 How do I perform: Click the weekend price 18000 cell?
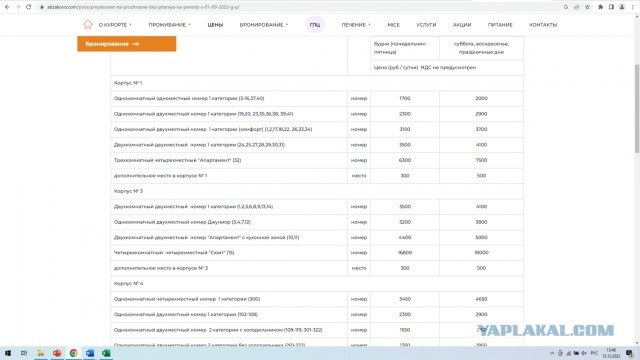click(482, 253)
